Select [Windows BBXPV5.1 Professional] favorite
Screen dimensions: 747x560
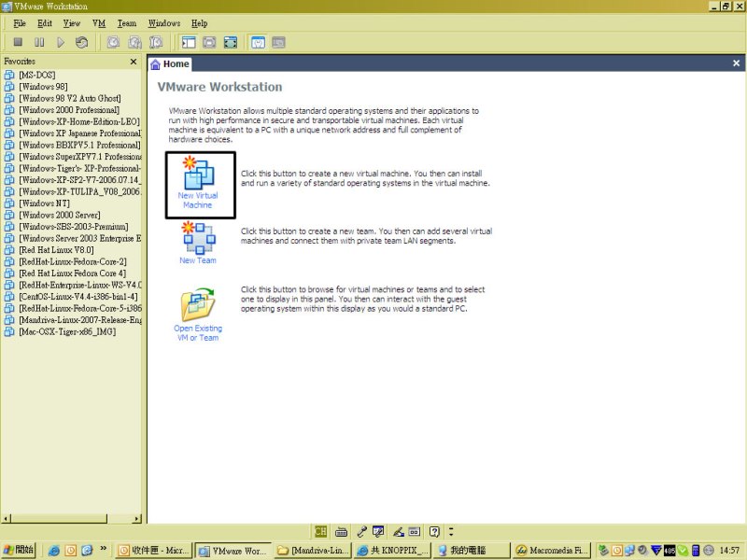[x=79, y=145]
